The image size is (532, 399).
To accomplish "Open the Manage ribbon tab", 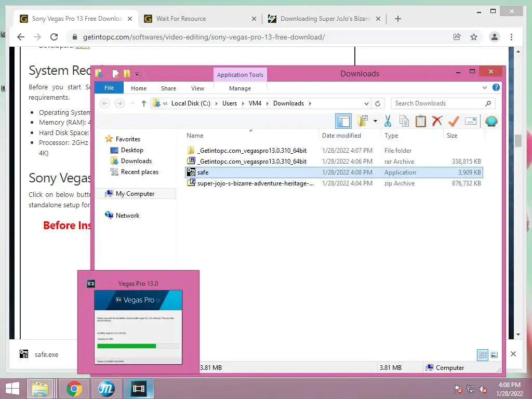I will (x=240, y=88).
